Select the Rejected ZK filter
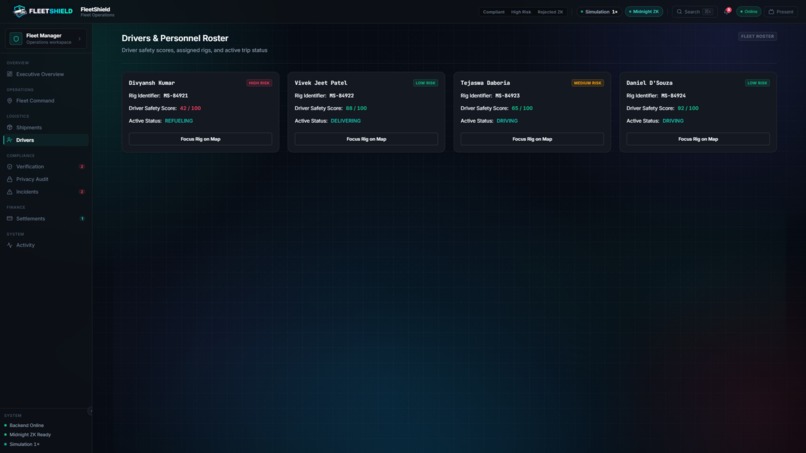 pos(550,12)
